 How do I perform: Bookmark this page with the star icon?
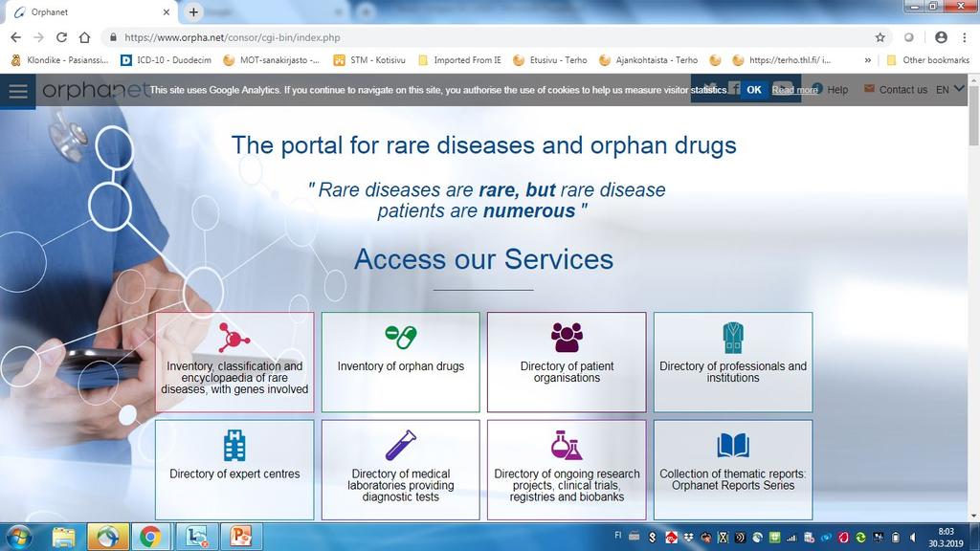pyautogui.click(x=880, y=37)
